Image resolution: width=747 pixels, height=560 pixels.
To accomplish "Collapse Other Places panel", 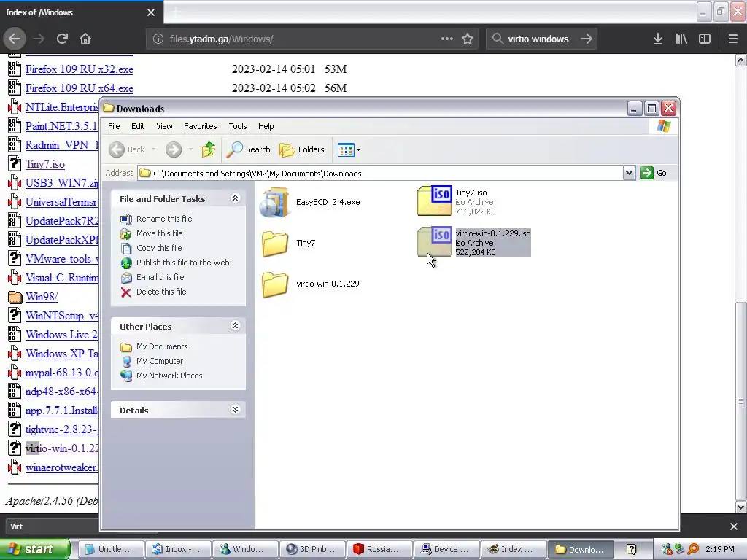I will (235, 326).
